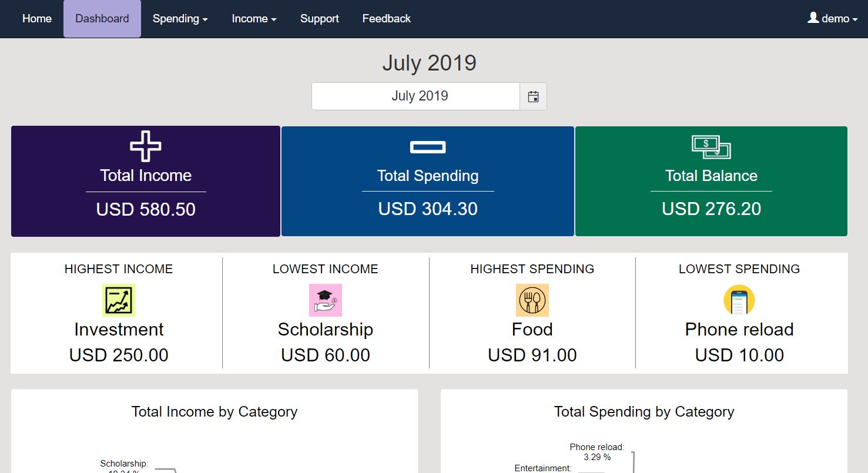Expand the Income dropdown menu
The image size is (868, 473).
click(254, 19)
